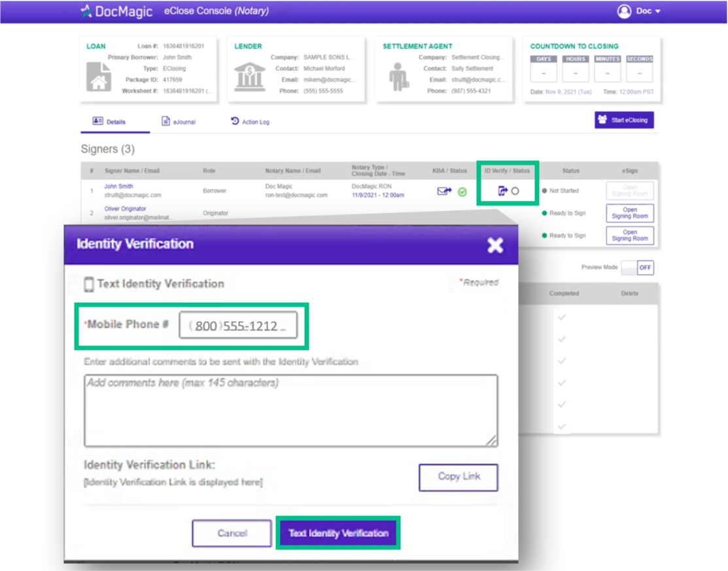Click the Delete column header
The width and height of the screenshot is (728, 571).
[630, 294]
